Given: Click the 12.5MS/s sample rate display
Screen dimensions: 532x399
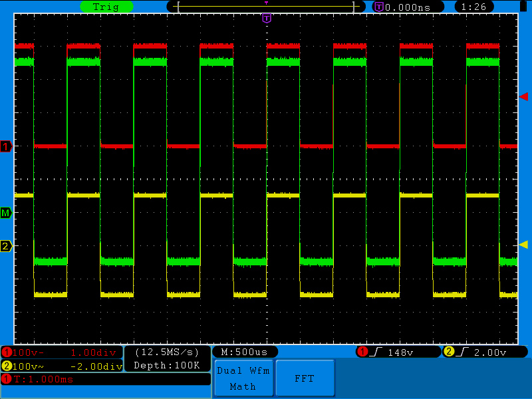Looking at the screenshot, I should 167,352.
